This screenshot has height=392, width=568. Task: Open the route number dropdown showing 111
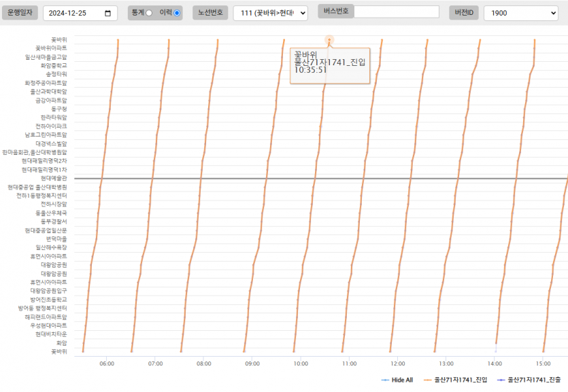tap(270, 13)
